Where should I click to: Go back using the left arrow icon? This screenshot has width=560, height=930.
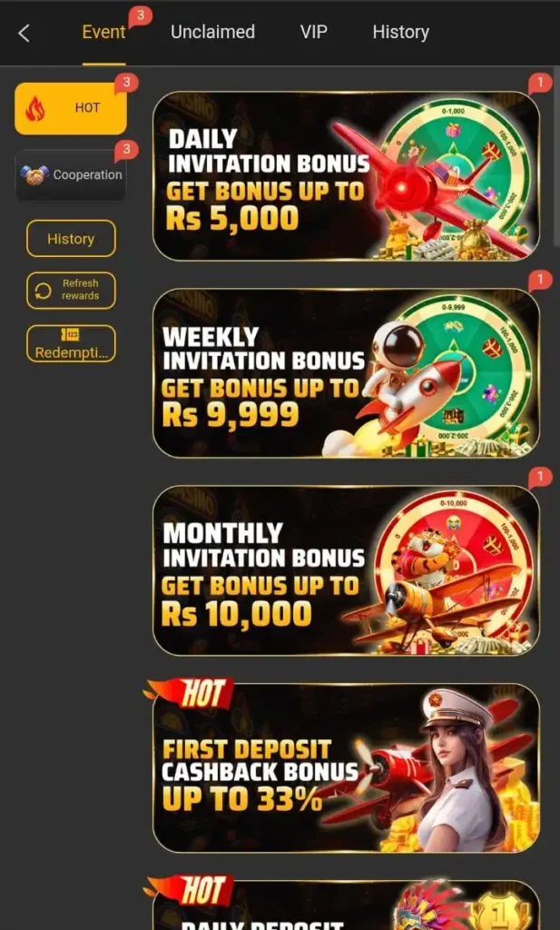(x=24, y=34)
